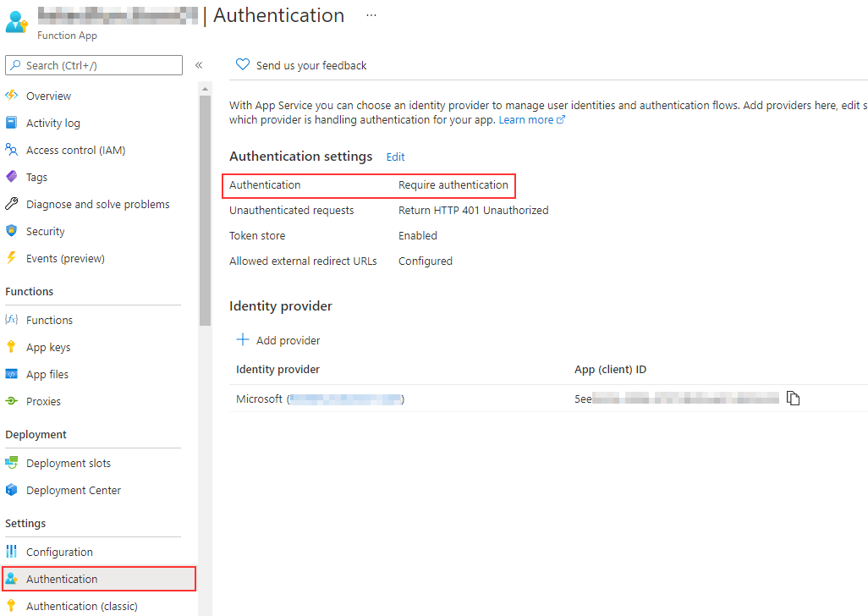Click the Deployment Center cube icon
Viewport: 868px width, 616px height.
click(x=11, y=489)
